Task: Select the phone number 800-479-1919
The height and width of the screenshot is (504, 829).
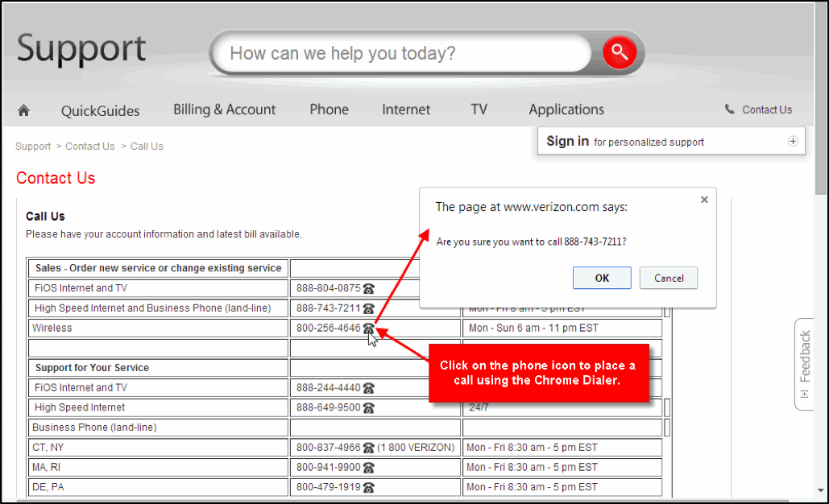Action: point(329,487)
